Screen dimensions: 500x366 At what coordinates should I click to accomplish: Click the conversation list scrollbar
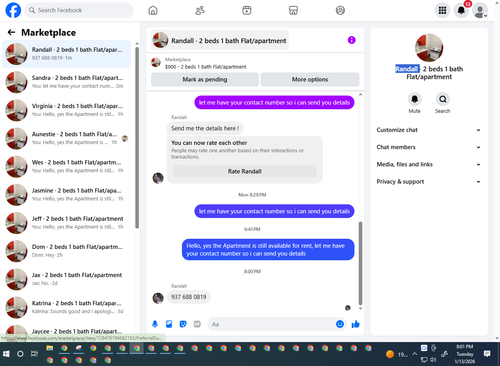pos(137,138)
